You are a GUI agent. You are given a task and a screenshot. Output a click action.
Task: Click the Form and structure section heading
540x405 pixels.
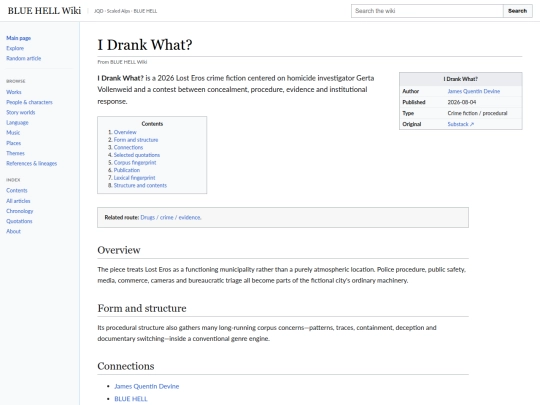[x=142, y=308]
